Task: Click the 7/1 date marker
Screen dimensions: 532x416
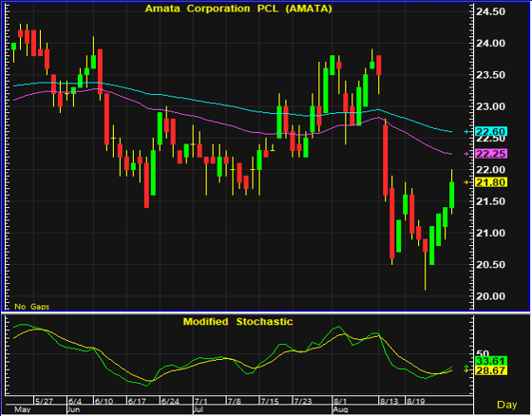Action: click(x=201, y=402)
